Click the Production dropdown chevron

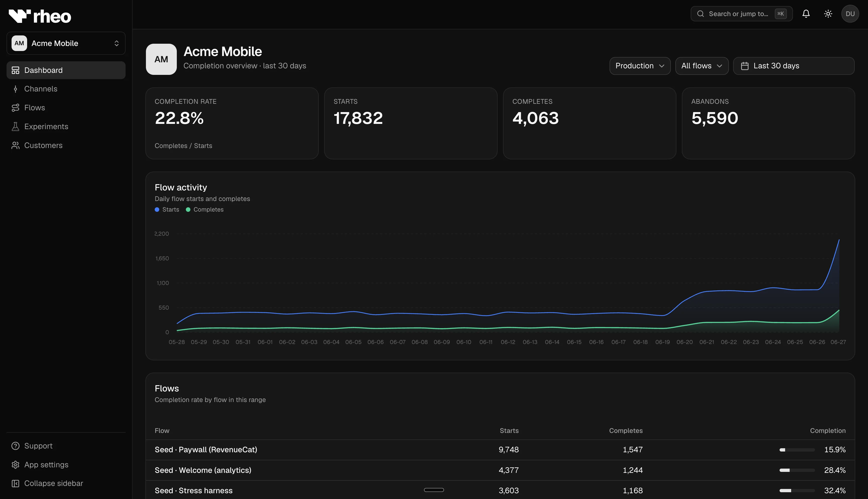[662, 66]
